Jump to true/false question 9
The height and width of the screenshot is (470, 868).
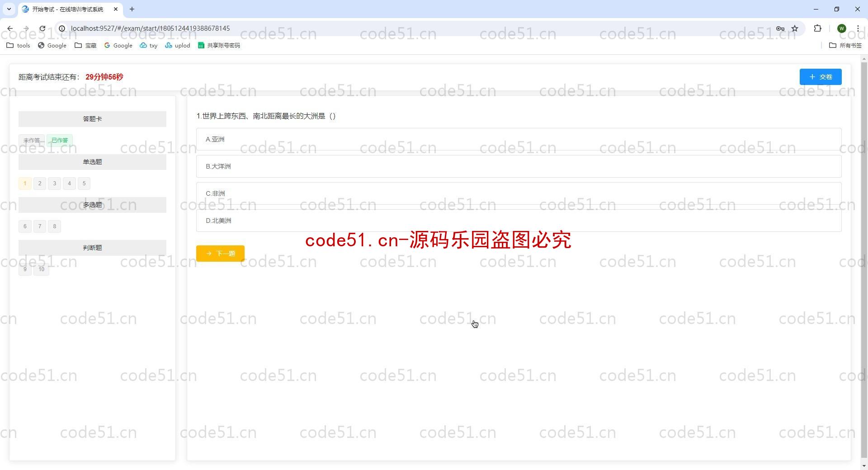click(25, 269)
